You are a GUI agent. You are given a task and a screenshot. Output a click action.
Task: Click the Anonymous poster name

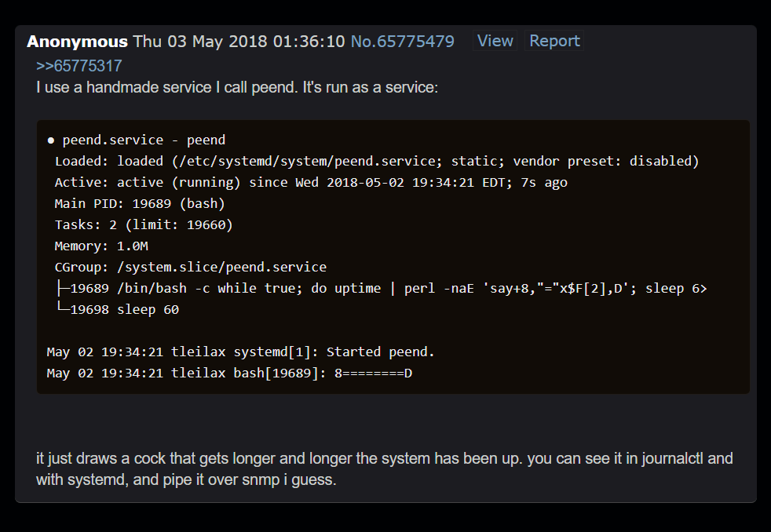coord(77,41)
